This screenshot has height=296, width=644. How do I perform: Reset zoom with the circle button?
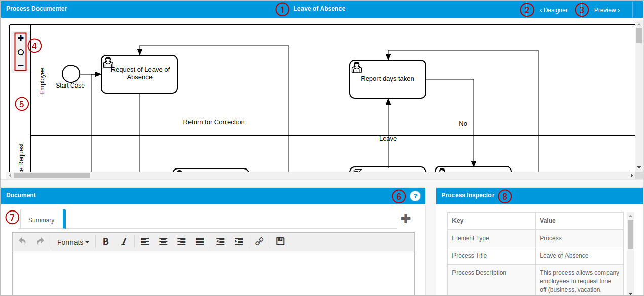coord(21,52)
